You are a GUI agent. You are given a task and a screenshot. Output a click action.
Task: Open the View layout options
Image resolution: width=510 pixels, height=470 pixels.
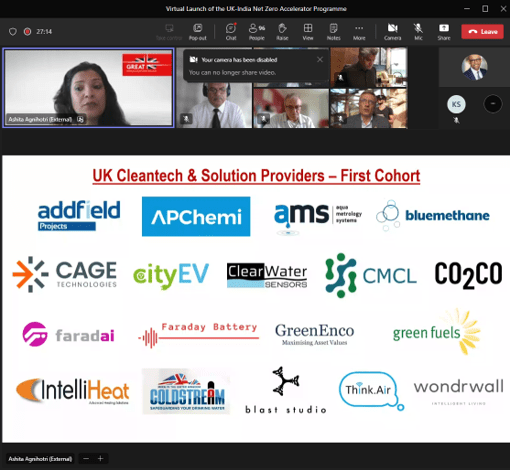(x=308, y=32)
